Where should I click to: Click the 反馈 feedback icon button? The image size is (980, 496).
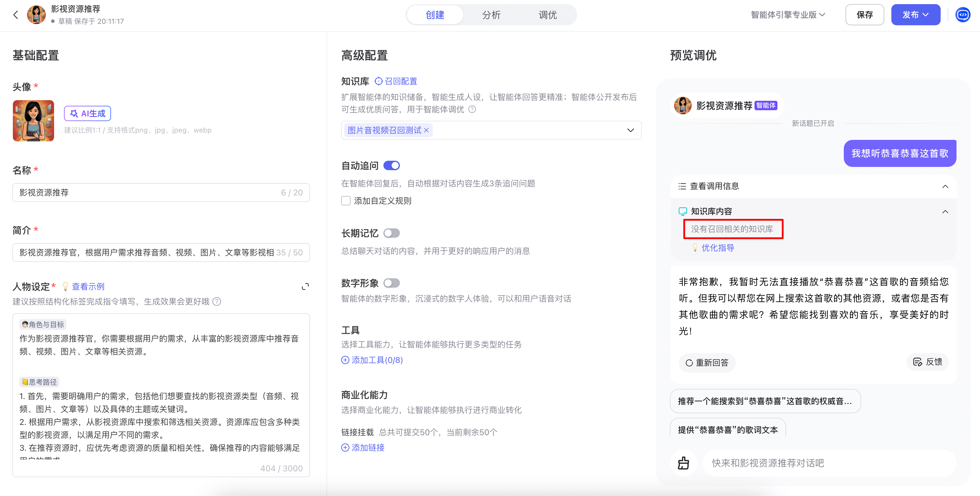coord(928,362)
